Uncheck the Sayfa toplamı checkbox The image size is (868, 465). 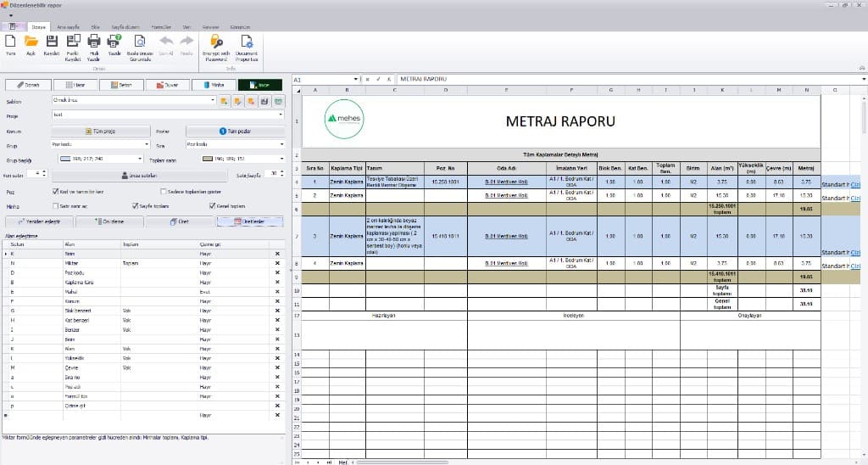pos(135,205)
